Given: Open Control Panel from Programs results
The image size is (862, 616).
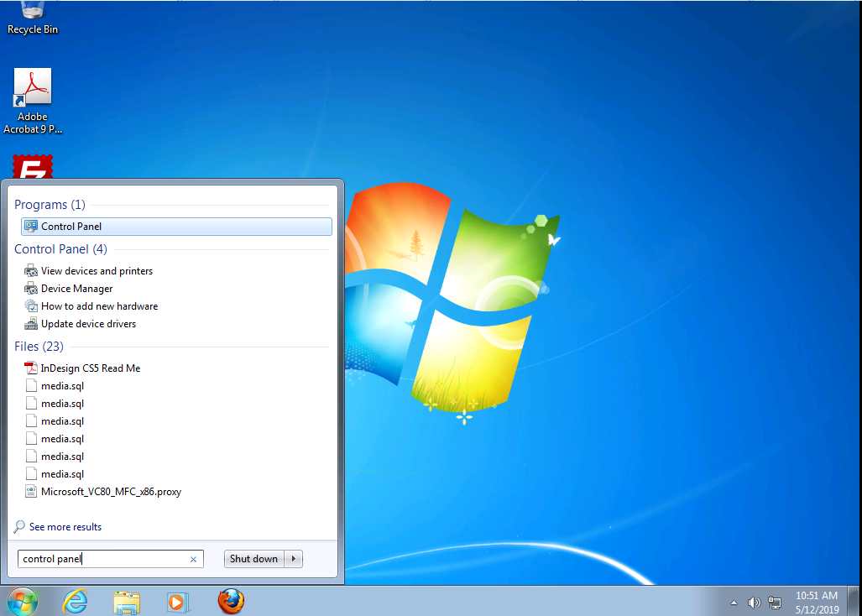Looking at the screenshot, I should tap(71, 227).
